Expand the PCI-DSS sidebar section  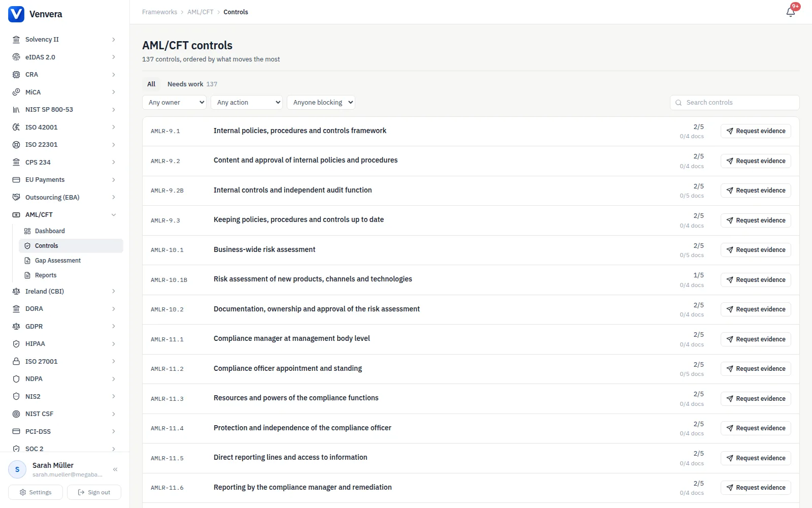114,431
